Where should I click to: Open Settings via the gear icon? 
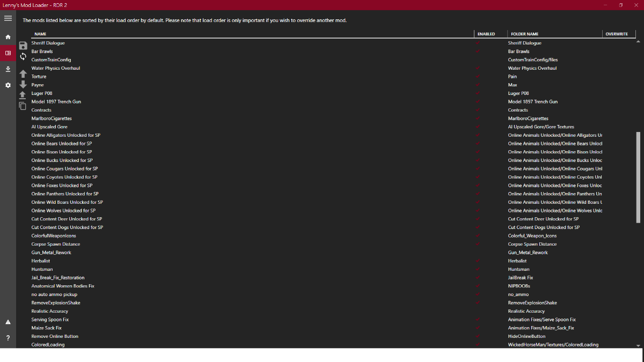8,85
